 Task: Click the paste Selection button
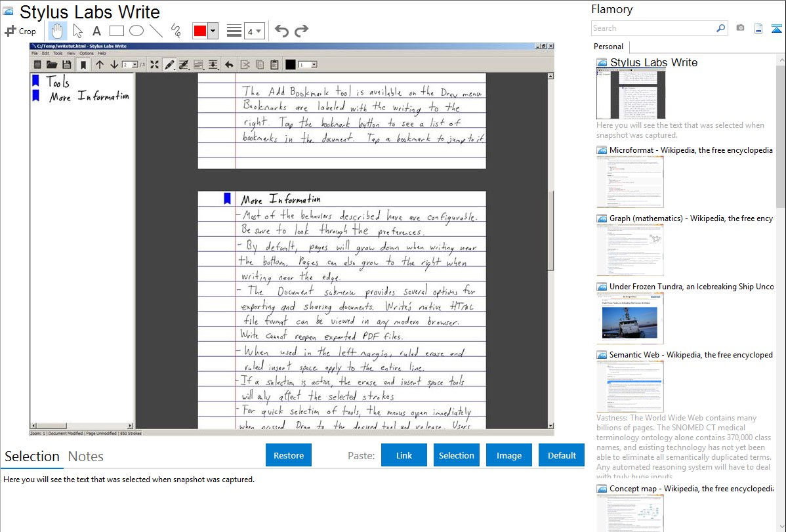456,455
